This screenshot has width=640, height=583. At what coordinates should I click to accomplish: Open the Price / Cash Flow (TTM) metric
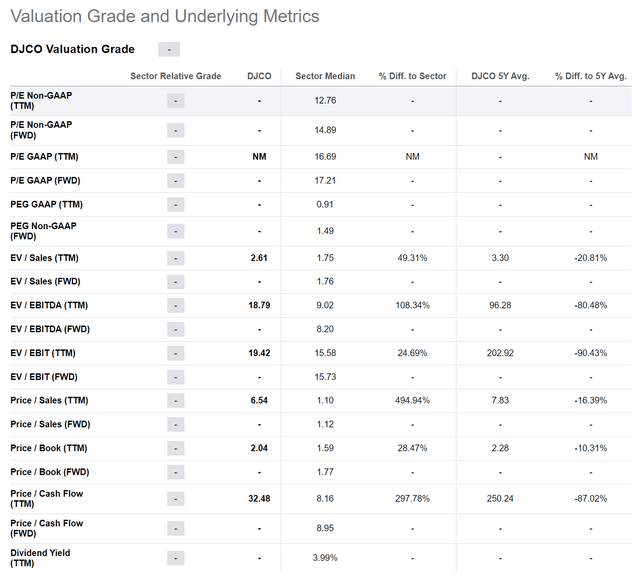click(x=47, y=498)
